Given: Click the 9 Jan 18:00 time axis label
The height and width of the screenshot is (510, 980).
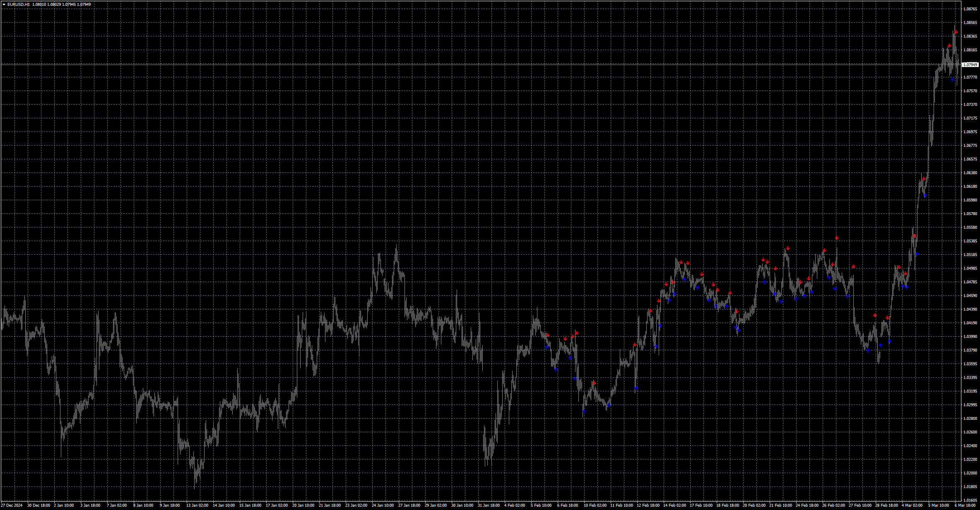Looking at the screenshot, I should pos(170,505).
